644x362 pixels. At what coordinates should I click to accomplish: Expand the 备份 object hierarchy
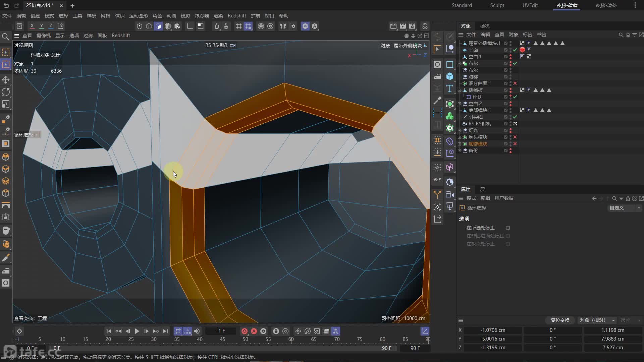tap(460, 150)
